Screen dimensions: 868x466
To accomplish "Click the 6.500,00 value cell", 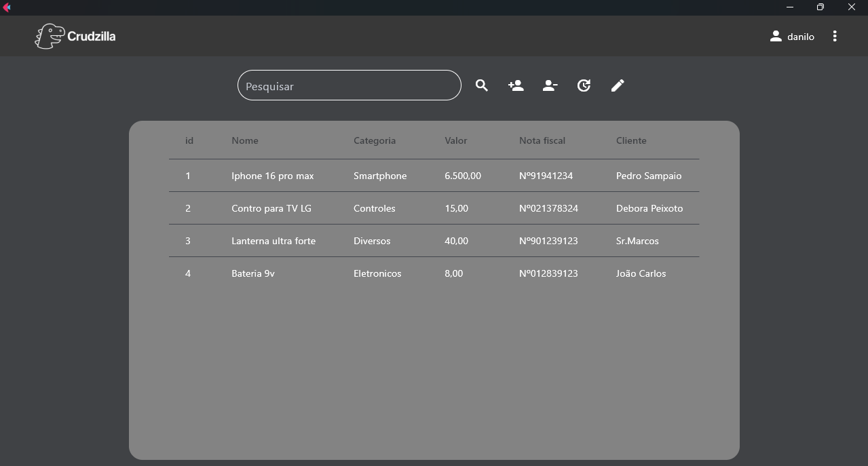I will click(x=463, y=176).
